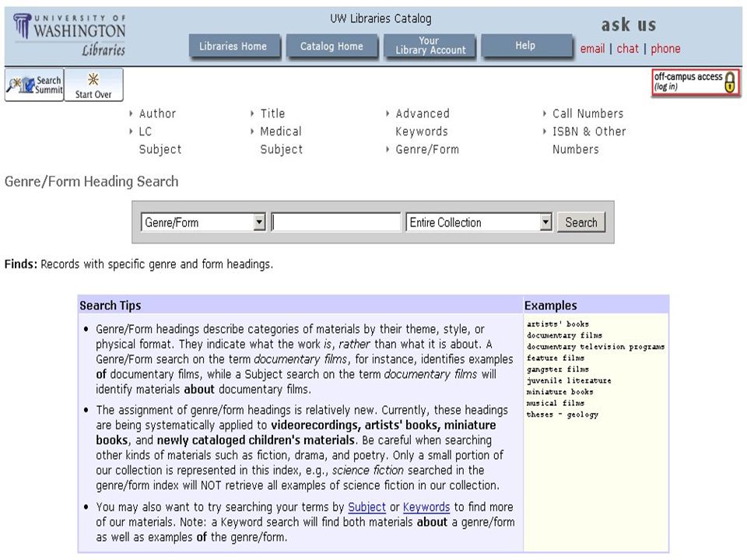Switch to ISBN & Other Numbers search
The height and width of the screenshot is (560, 747).
point(589,141)
